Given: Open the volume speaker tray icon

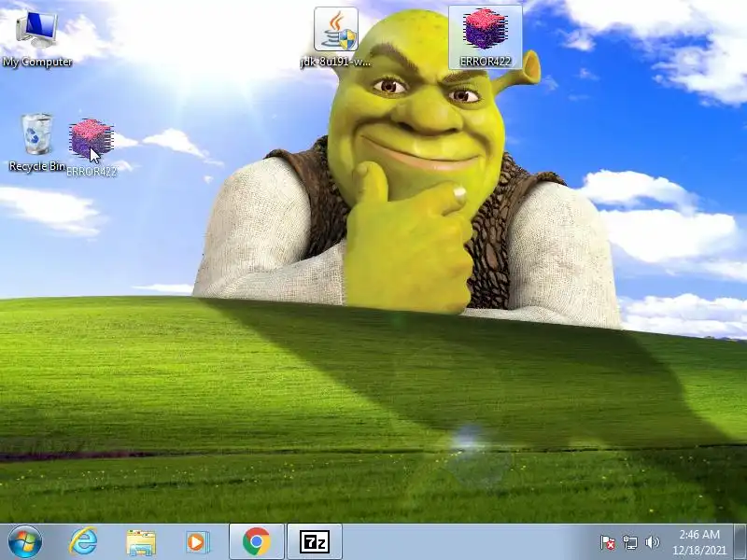Looking at the screenshot, I should click(x=652, y=542).
